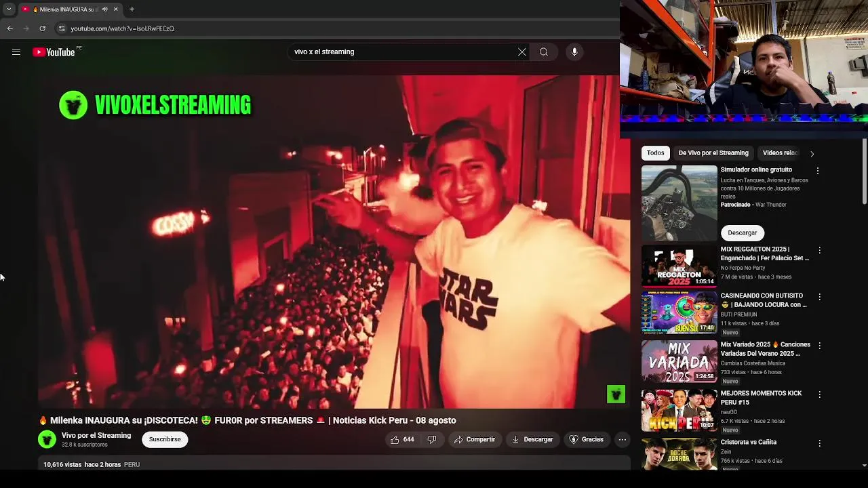Click green channel watermark in video corner
This screenshot has height=488, width=868.
(x=616, y=394)
